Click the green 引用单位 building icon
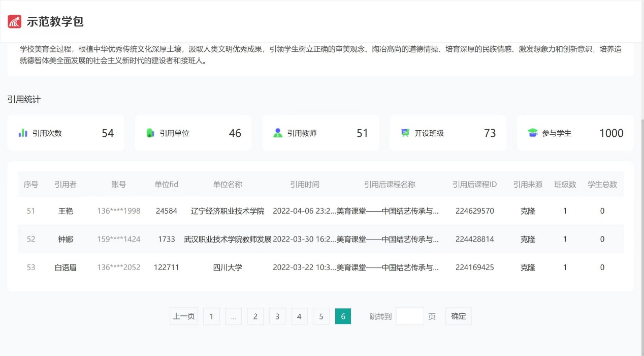644x356 pixels. (x=150, y=133)
